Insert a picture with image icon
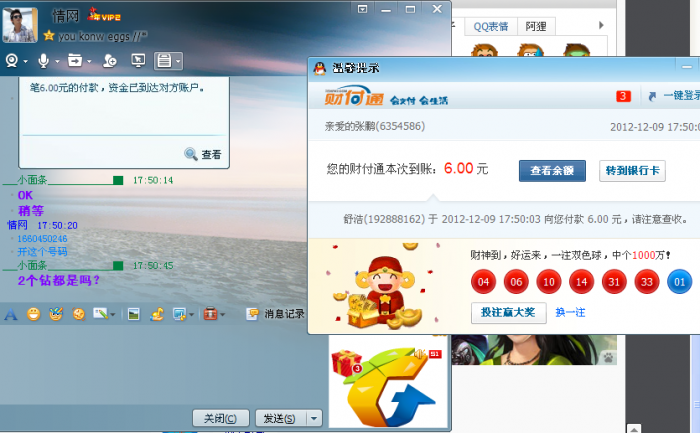This screenshot has height=433, width=700. [133, 314]
